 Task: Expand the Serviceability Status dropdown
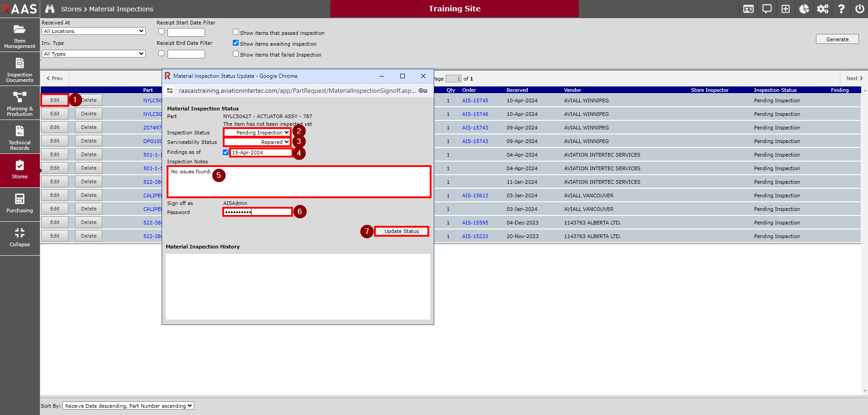coord(257,142)
